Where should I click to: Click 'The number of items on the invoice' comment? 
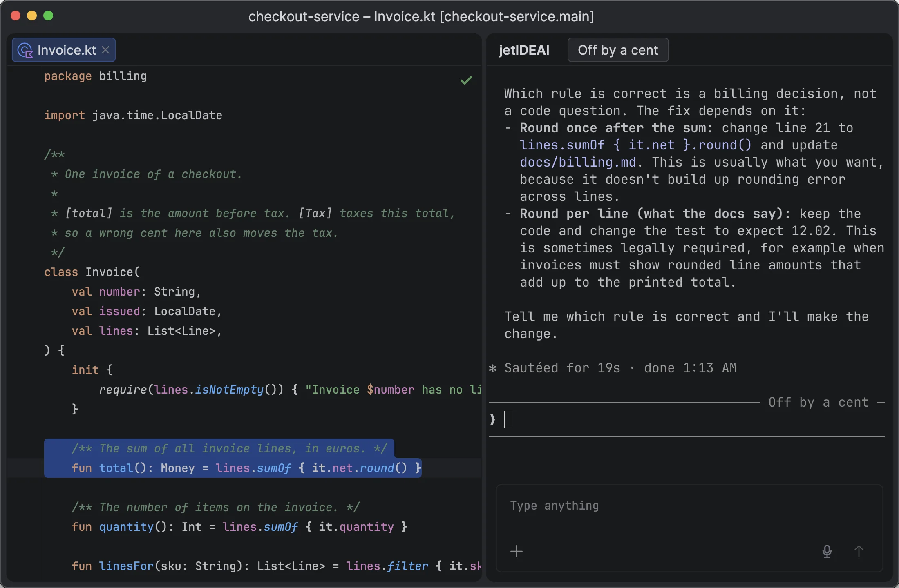[x=216, y=508]
